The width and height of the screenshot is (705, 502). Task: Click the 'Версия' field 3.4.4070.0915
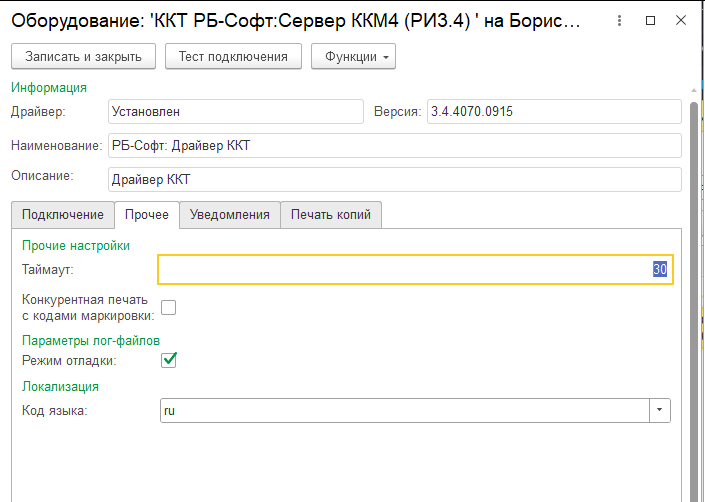(554, 111)
